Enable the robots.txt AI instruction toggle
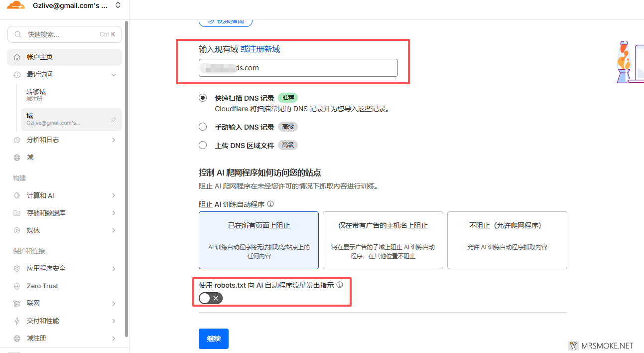This screenshot has height=353, width=644. 210,298
